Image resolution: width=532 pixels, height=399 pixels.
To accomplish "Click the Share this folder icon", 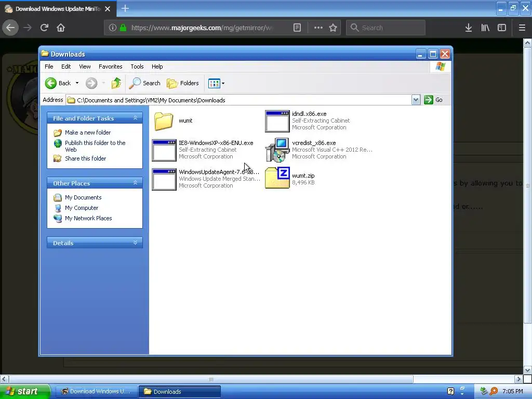I will coord(58,158).
